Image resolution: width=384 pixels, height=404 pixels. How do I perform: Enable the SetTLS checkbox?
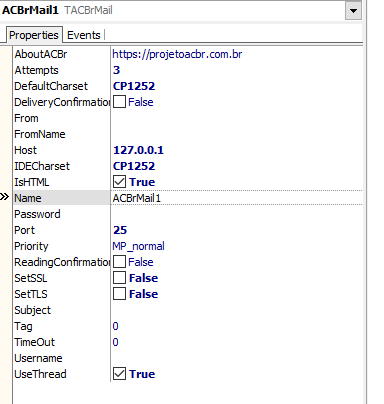point(119,294)
